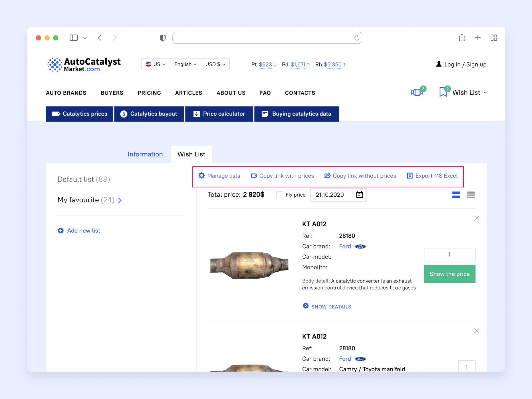Open the calendar date picker icon
Screen dimensions: 532x399
[360, 195]
